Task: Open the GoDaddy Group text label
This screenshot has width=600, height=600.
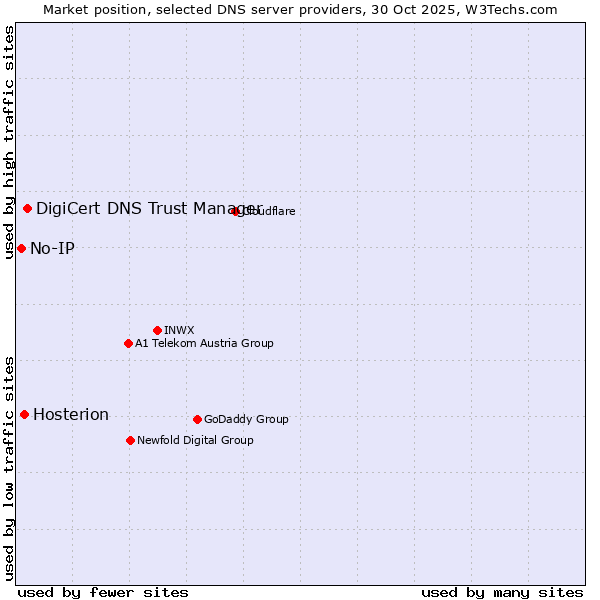Action: click(246, 419)
